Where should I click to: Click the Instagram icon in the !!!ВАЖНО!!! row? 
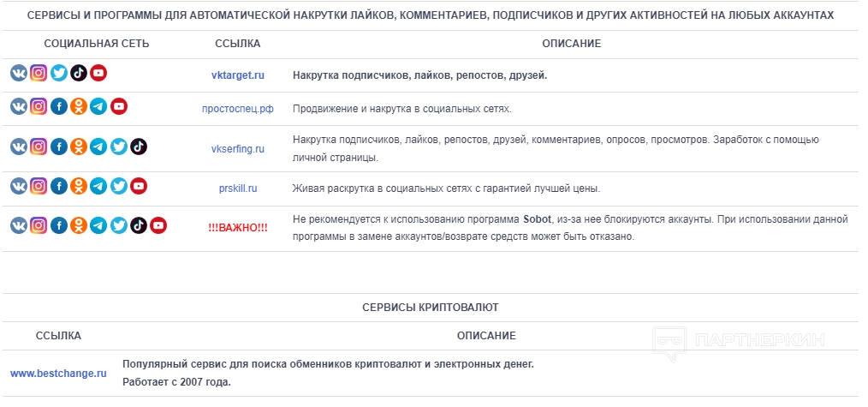(x=39, y=225)
